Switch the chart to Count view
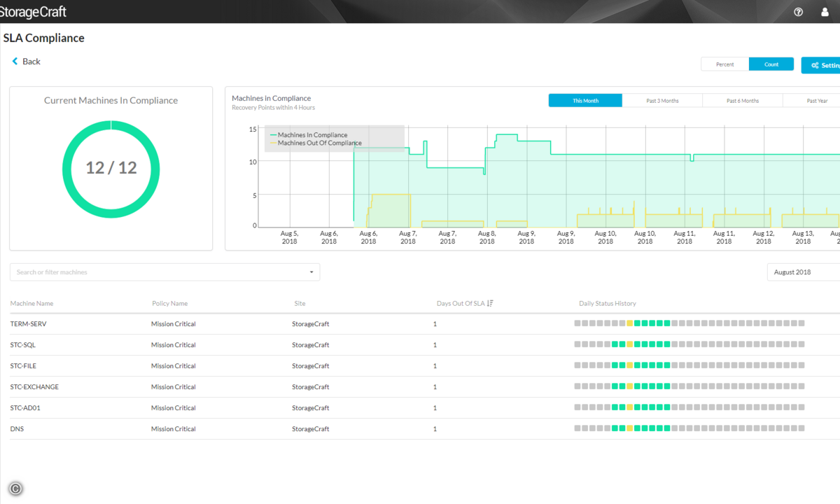Screen dimensions: 840x504 [x=771, y=64]
